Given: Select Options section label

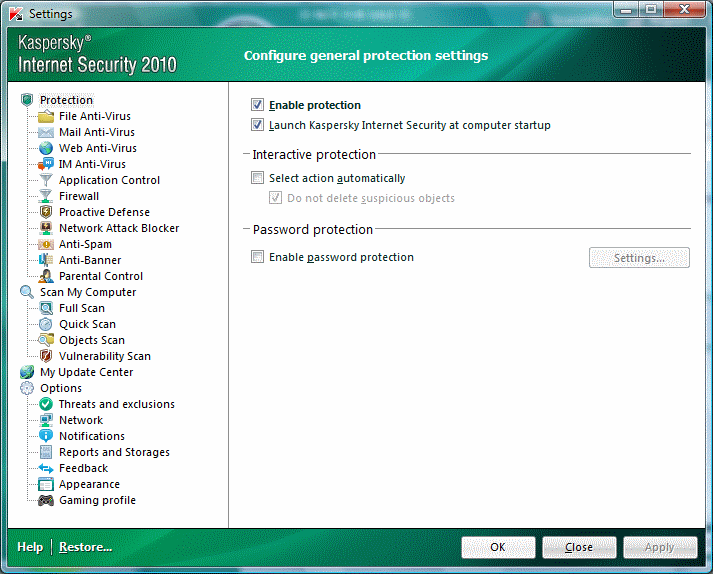Looking at the screenshot, I should [61, 388].
